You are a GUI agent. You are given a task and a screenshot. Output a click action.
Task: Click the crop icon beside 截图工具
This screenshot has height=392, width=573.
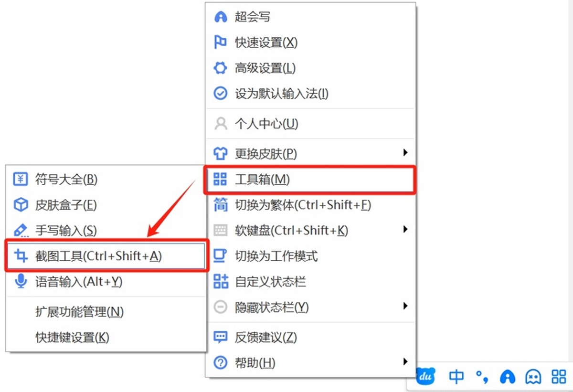click(x=21, y=256)
